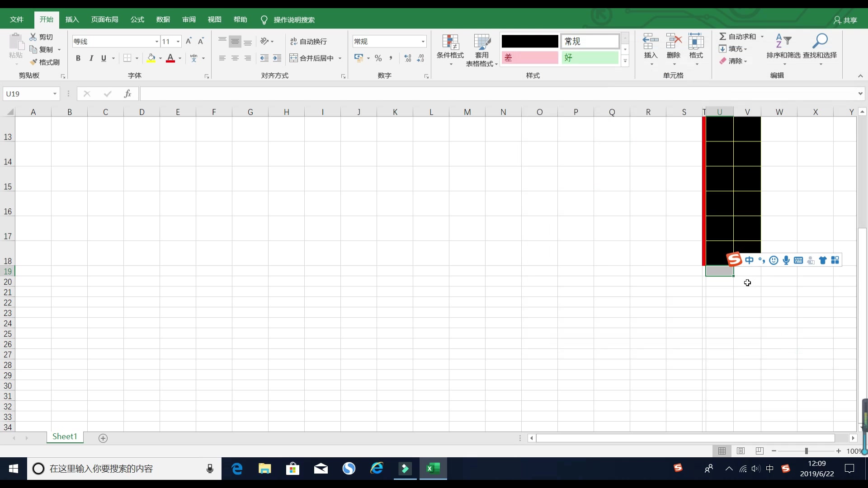Click the Find and Select magnifier icon
Image resolution: width=868 pixels, height=488 pixels.
click(820, 42)
